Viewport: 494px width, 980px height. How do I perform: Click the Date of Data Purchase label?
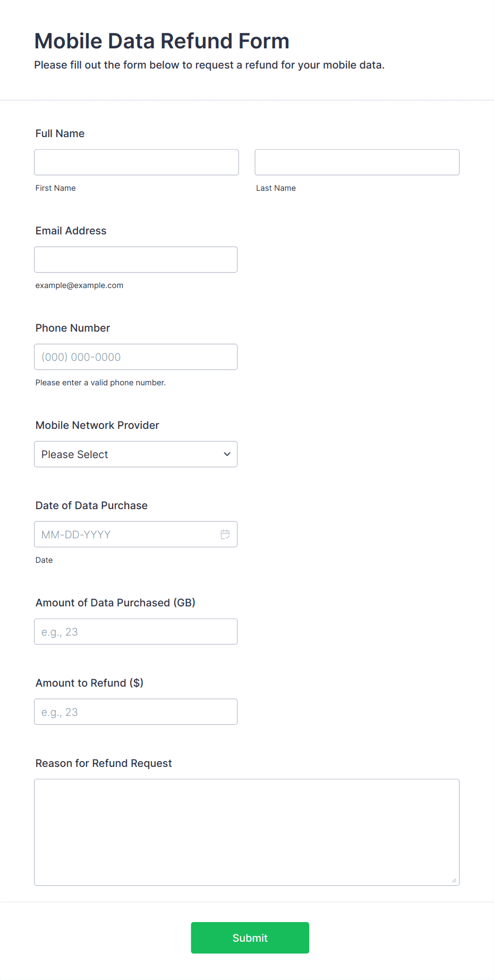(x=91, y=505)
